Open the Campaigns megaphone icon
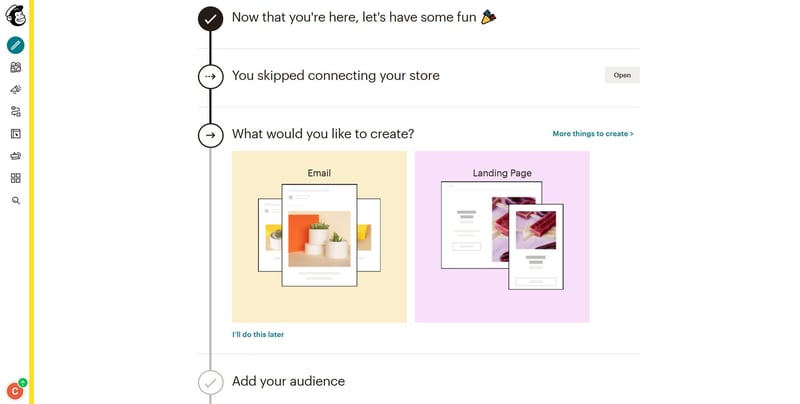The width and height of the screenshot is (800, 404). [x=15, y=89]
